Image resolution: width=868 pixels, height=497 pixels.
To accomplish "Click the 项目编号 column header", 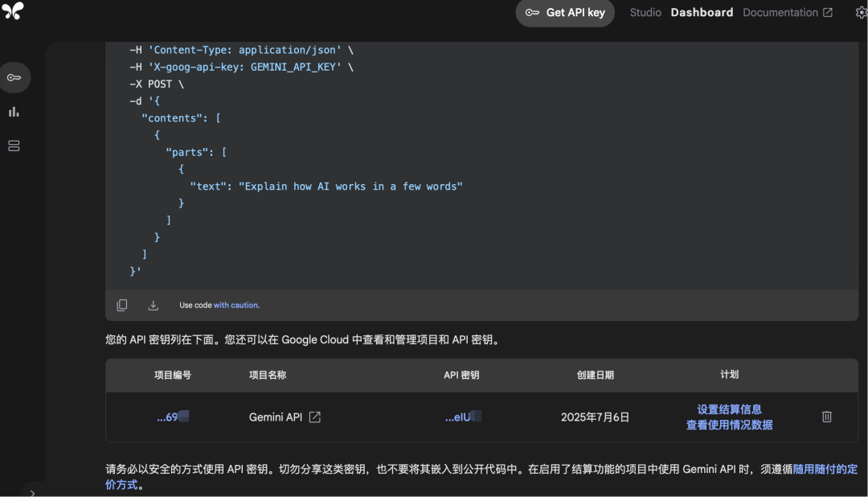I will (x=173, y=375).
